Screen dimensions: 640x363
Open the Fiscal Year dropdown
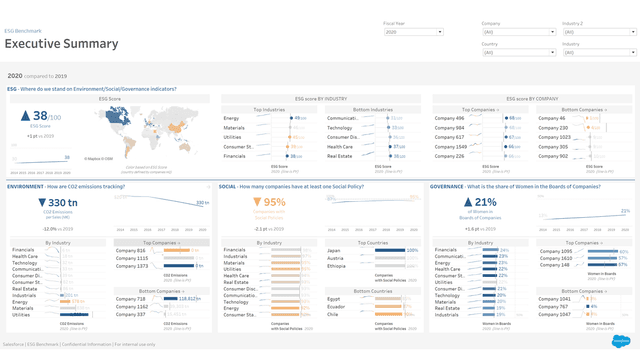414,32
